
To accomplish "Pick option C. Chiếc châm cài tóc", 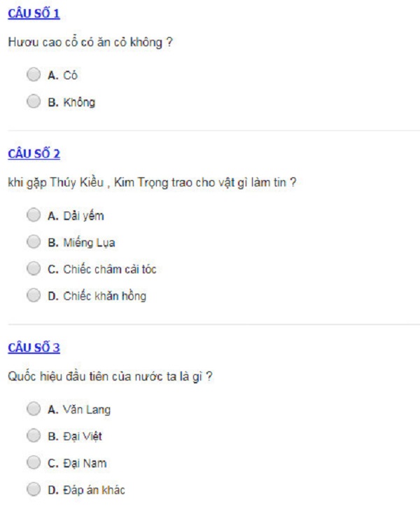I will click(x=34, y=268).
